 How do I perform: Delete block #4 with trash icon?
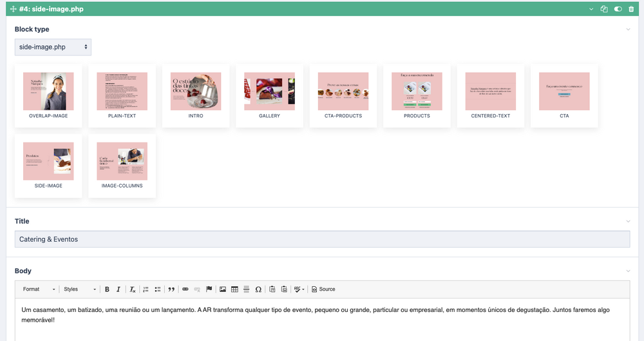tap(631, 10)
